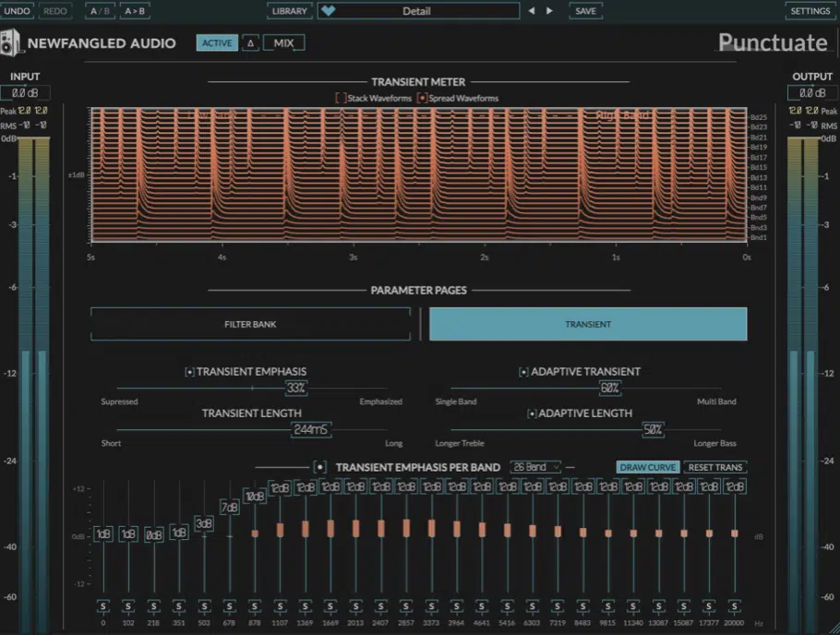Click the Newfangled Audio speaker logo
Viewport: 840px width, 635px height.
coord(10,42)
